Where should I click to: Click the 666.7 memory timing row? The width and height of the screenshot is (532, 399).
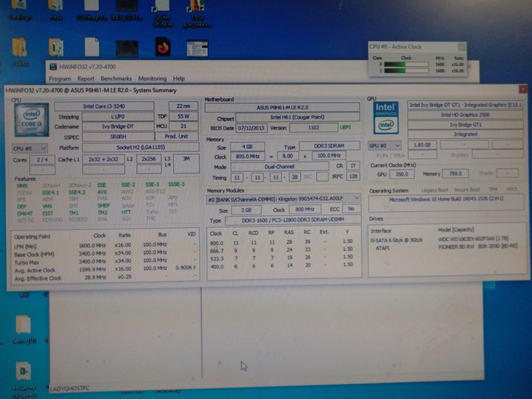[282, 250]
